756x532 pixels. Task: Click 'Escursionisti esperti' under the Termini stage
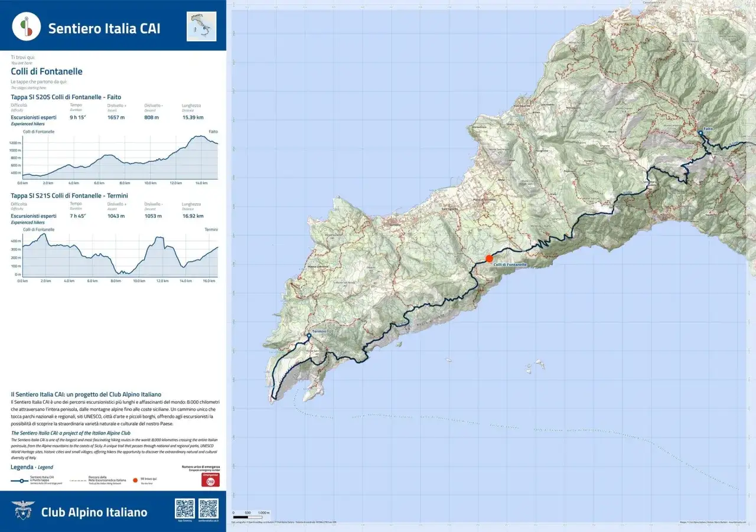[34, 216]
